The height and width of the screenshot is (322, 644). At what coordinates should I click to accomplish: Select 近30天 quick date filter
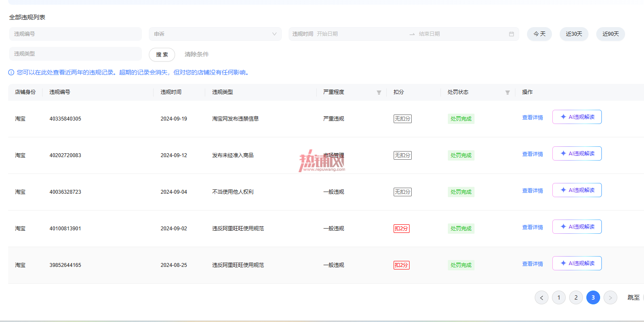pyautogui.click(x=574, y=34)
